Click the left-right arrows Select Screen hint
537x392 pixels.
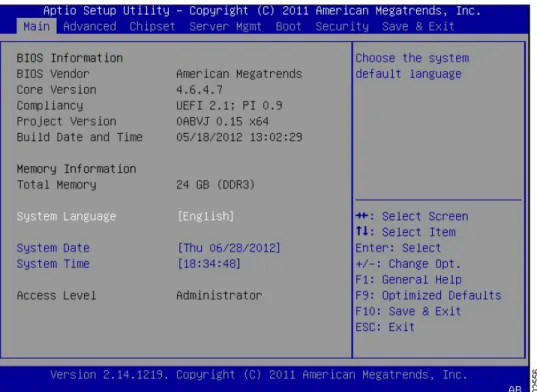pyautogui.click(x=412, y=216)
